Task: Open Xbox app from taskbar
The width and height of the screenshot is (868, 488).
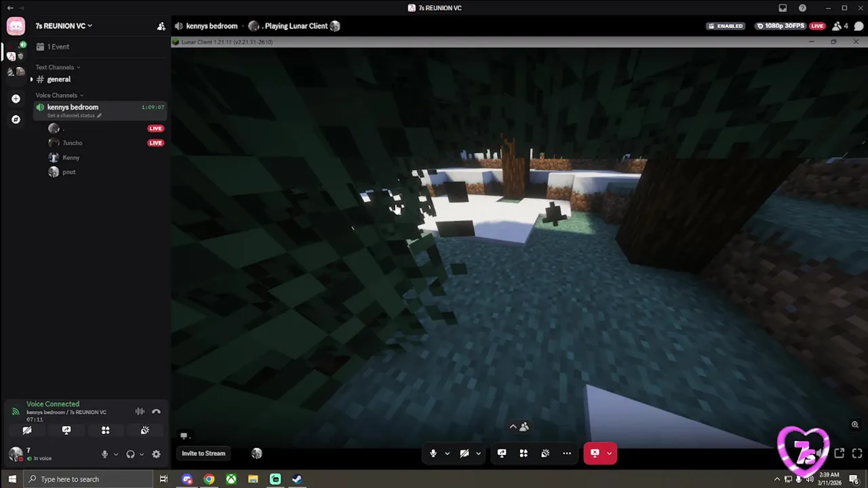Action: (231, 479)
